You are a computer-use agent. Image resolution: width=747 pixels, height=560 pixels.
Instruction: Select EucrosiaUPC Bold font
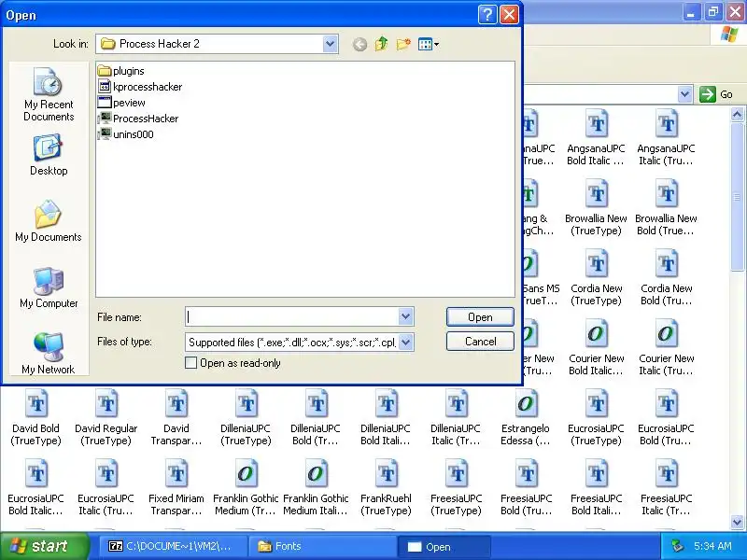[666, 417]
